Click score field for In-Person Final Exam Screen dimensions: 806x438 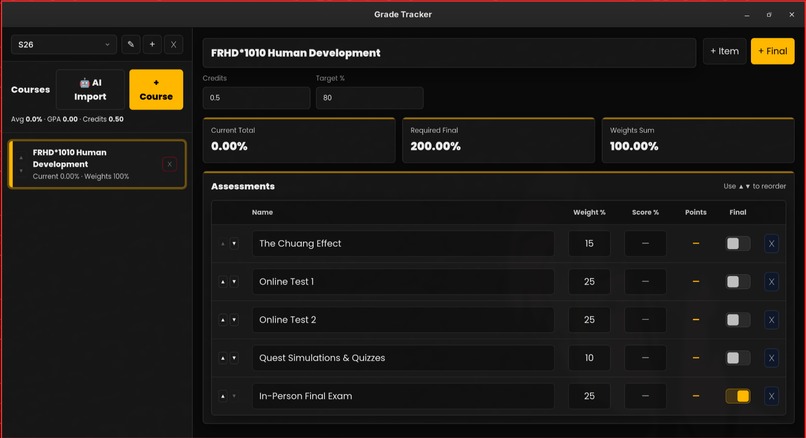point(645,396)
